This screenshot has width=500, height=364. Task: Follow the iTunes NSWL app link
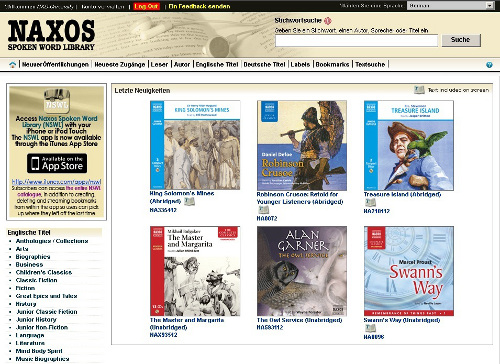click(x=56, y=182)
